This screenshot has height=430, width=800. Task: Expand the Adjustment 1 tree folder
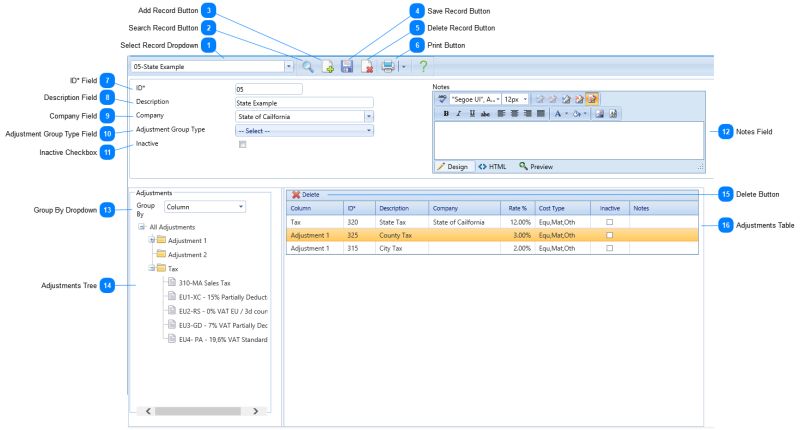coord(152,240)
